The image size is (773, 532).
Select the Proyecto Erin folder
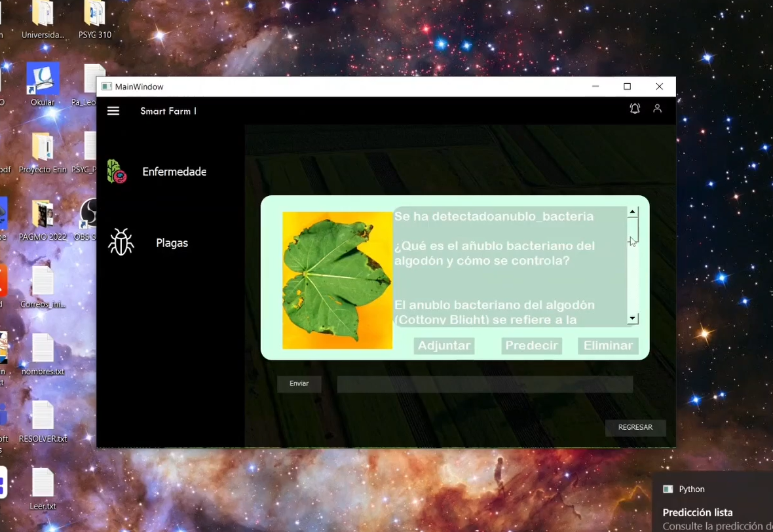point(43,153)
